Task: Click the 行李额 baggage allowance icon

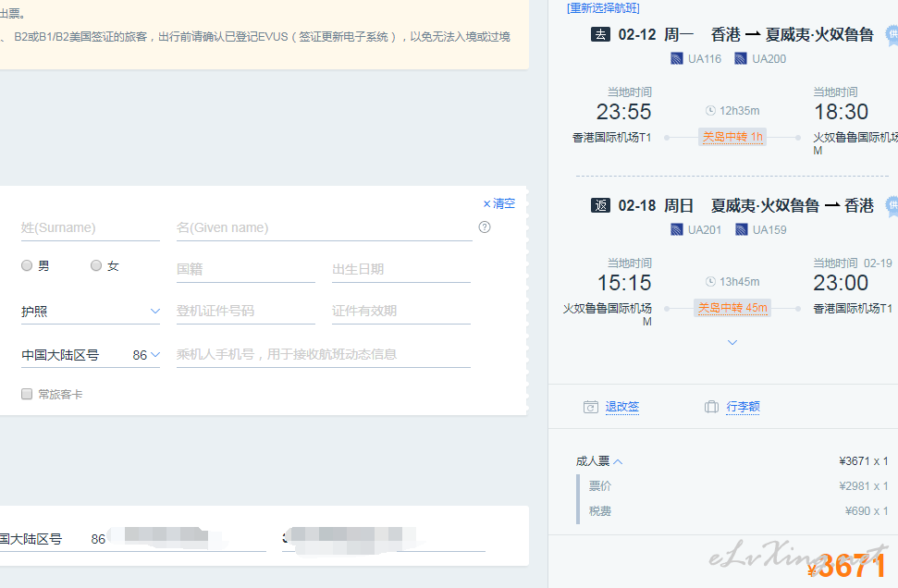Action: [x=711, y=407]
